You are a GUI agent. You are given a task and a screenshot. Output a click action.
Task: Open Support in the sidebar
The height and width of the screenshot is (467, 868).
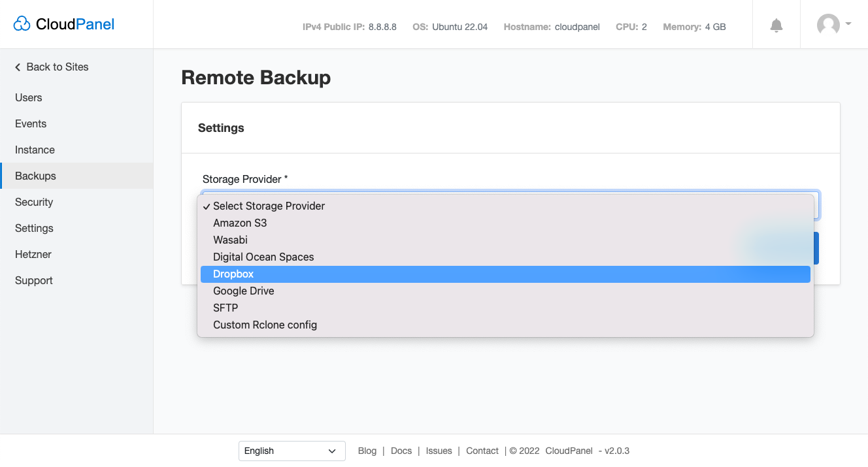tap(76, 280)
